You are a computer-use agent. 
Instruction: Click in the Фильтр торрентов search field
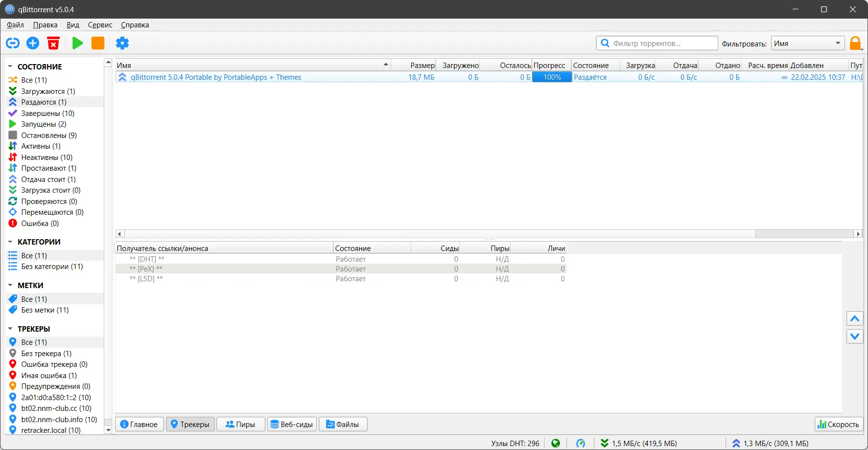tap(657, 44)
